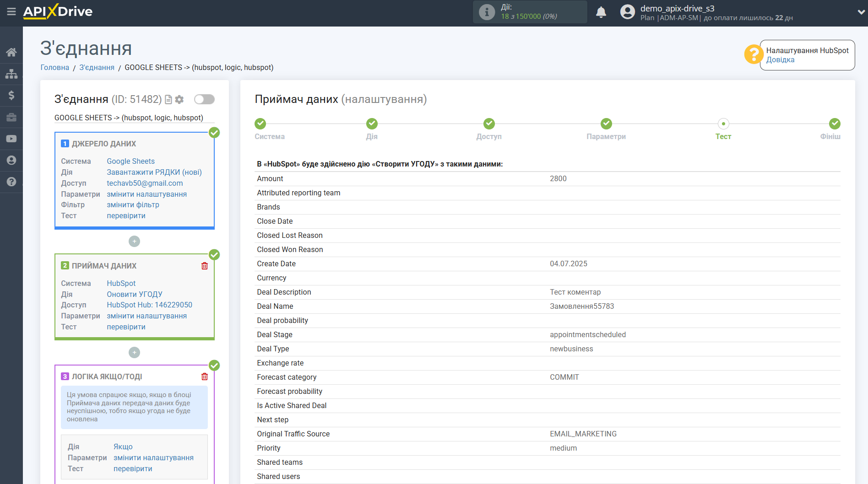Click the actions counter 18 з 150'000

tap(529, 16)
